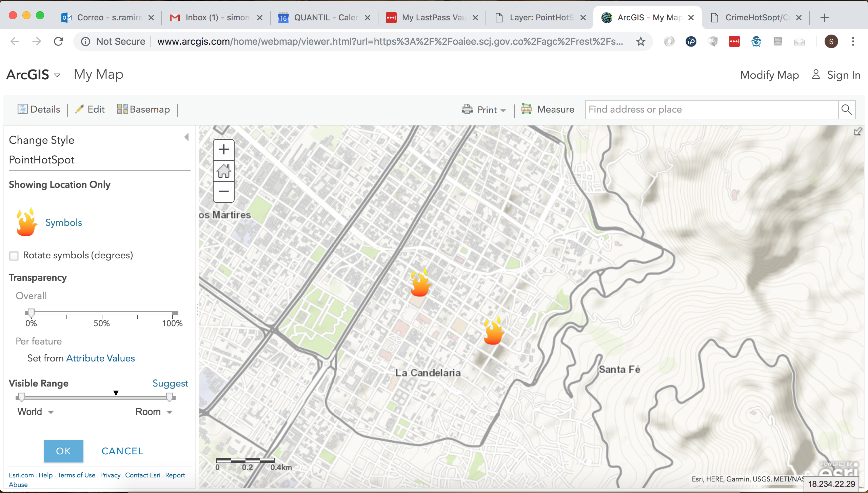Collapse the Change Style side panel arrow
868x493 pixels.
click(186, 137)
